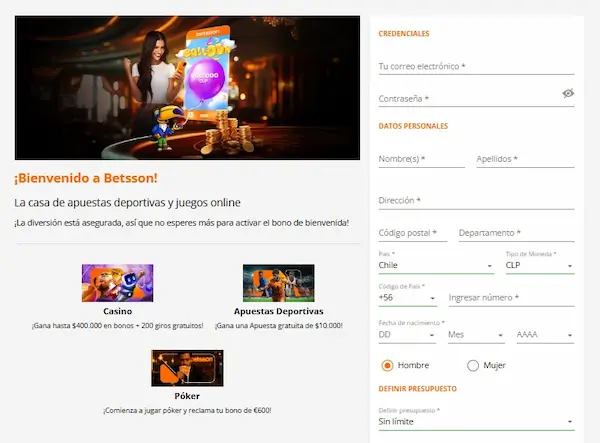Click the Nombre(s) input field

pos(421,159)
